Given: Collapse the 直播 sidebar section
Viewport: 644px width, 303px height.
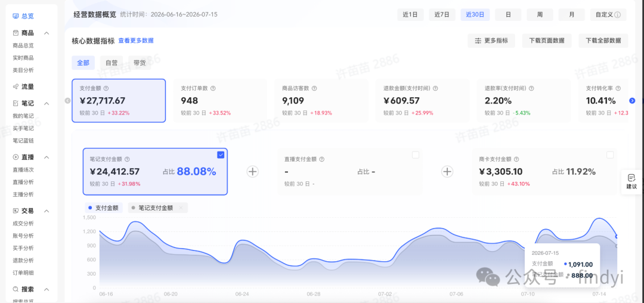Looking at the screenshot, I should [x=47, y=157].
